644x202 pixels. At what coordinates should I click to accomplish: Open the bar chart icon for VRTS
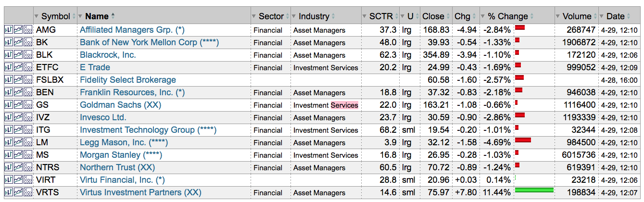9,192
